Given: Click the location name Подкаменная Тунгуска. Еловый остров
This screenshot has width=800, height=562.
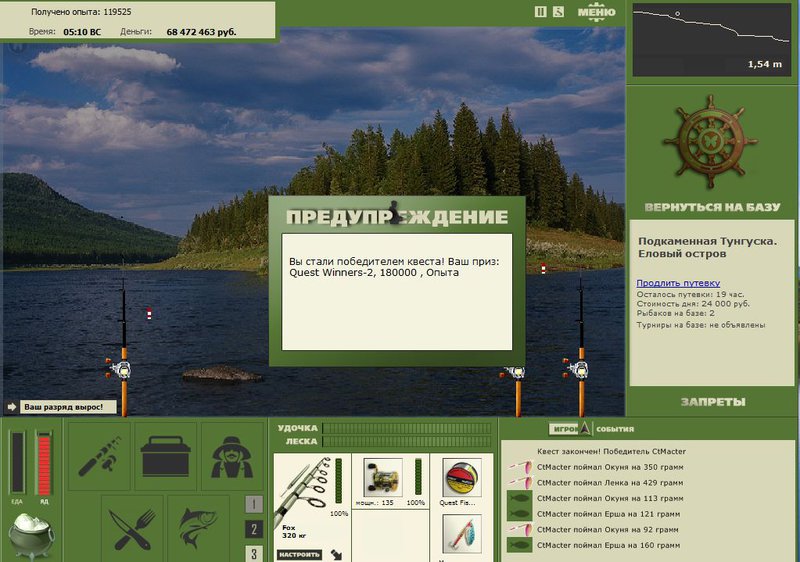Looking at the screenshot, I should point(707,247).
